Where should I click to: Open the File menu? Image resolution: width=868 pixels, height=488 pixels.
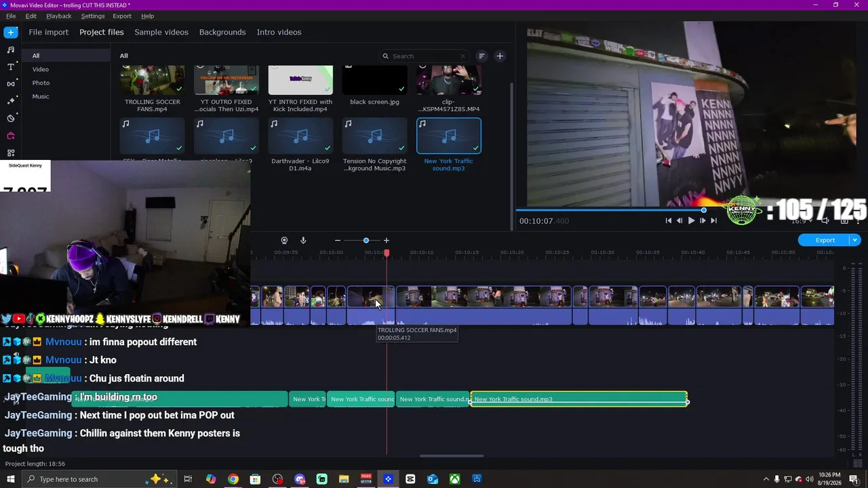point(11,16)
